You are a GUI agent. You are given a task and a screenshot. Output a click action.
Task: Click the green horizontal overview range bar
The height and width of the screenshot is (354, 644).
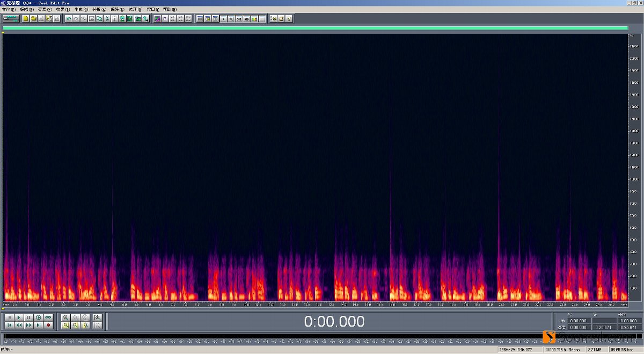tap(315, 28)
